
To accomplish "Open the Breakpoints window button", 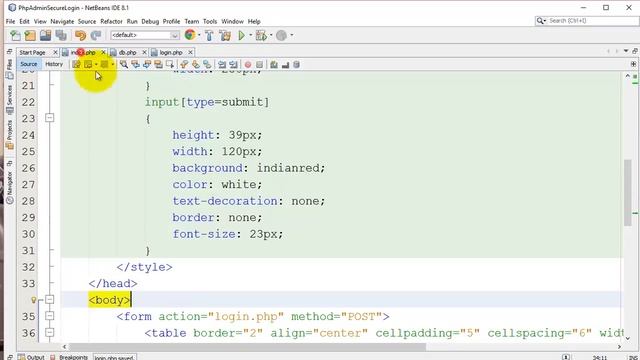I will (69, 357).
